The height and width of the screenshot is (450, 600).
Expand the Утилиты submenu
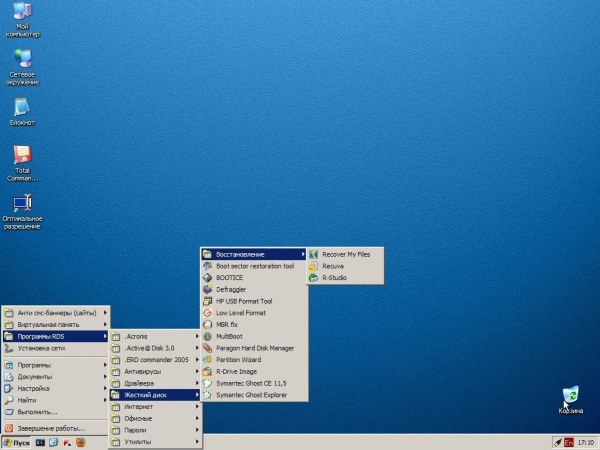click(138, 441)
